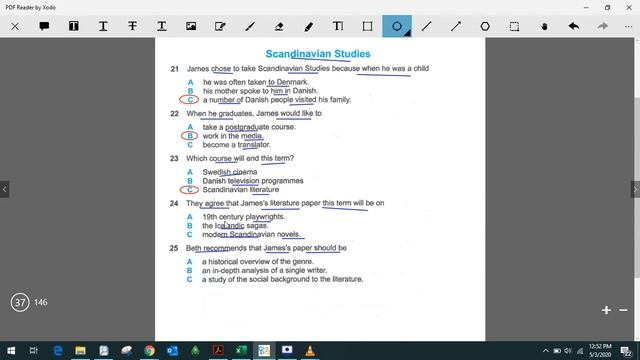This screenshot has width=640, height=360.
Task: Select the squiggly underline tool
Action: (162, 26)
